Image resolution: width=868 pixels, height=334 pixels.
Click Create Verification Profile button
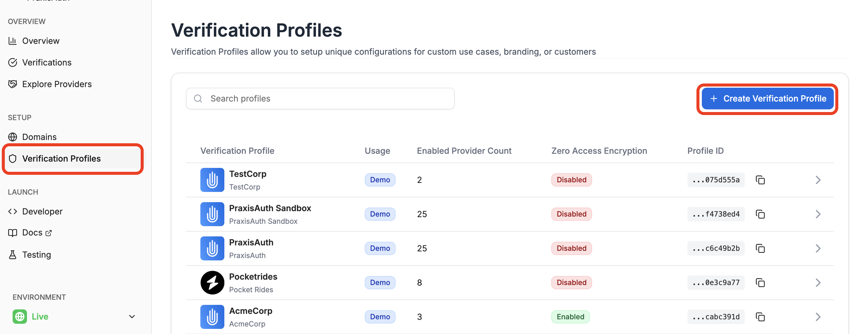coord(767,99)
